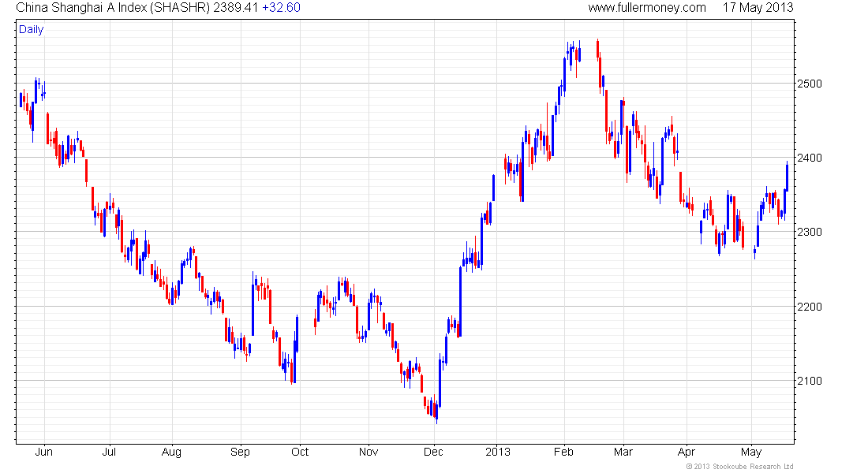Click the 'Nov' month label
868x473 pixels.
coord(369,452)
